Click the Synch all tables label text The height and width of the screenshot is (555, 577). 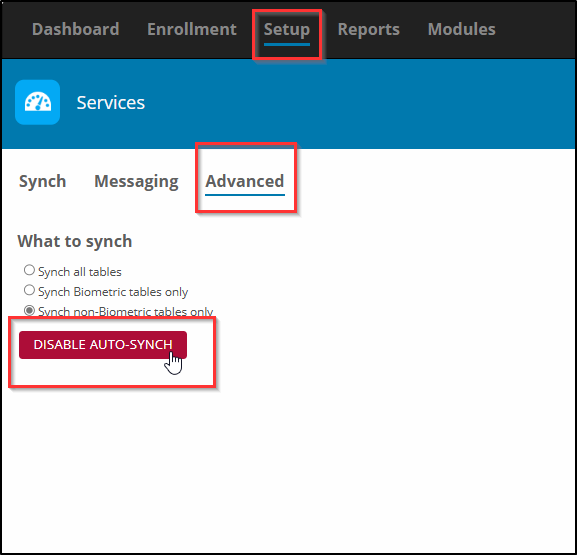[x=80, y=272]
